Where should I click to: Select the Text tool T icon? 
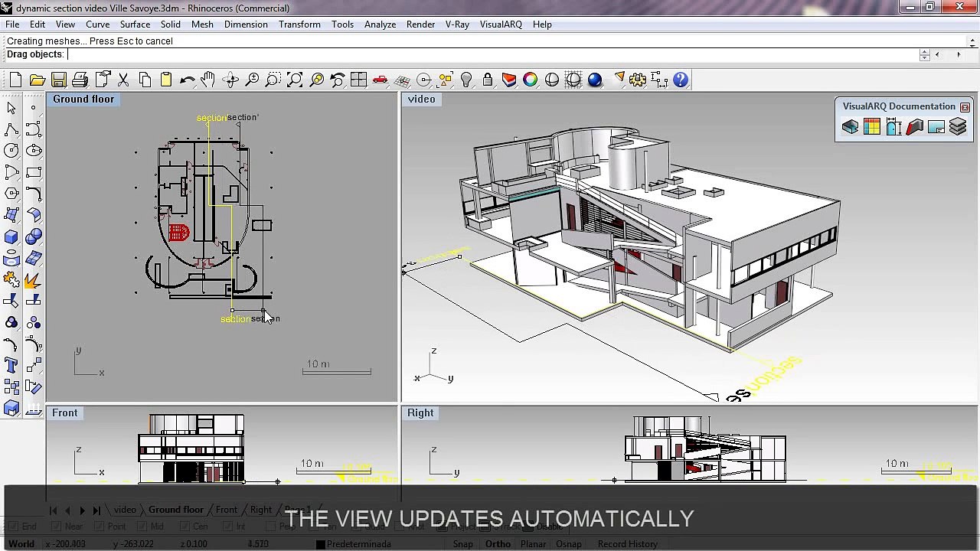pos(11,366)
